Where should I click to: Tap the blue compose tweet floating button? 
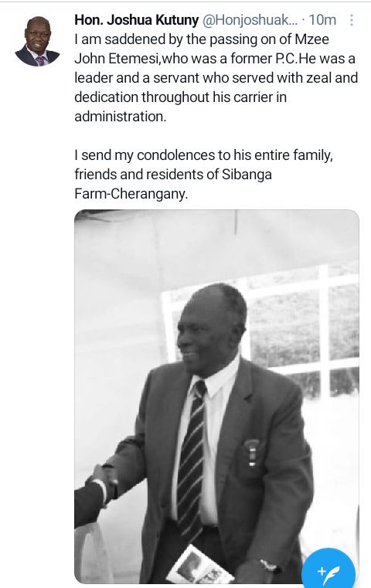(x=328, y=570)
